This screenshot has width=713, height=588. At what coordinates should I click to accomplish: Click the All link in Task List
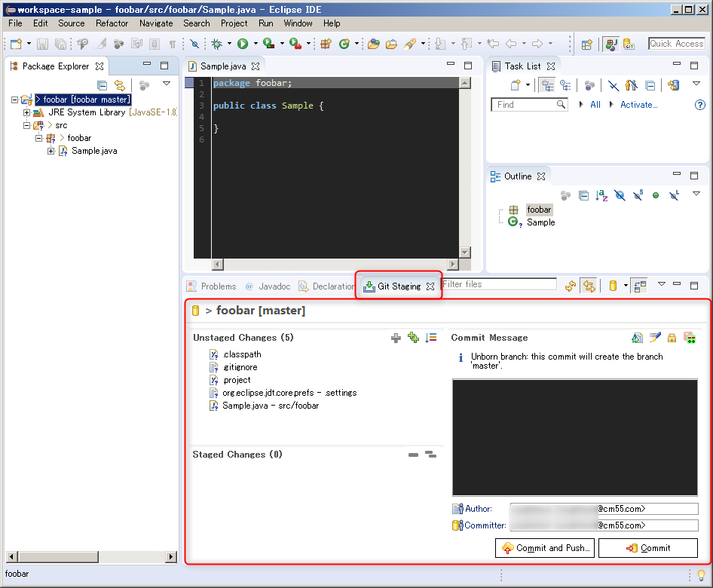[595, 105]
